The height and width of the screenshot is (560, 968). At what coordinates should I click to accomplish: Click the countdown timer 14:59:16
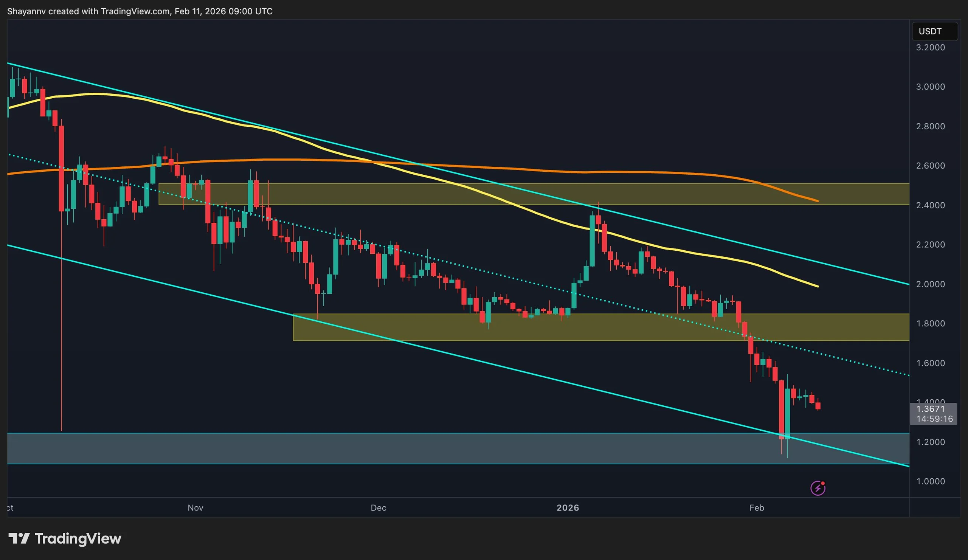tap(934, 419)
